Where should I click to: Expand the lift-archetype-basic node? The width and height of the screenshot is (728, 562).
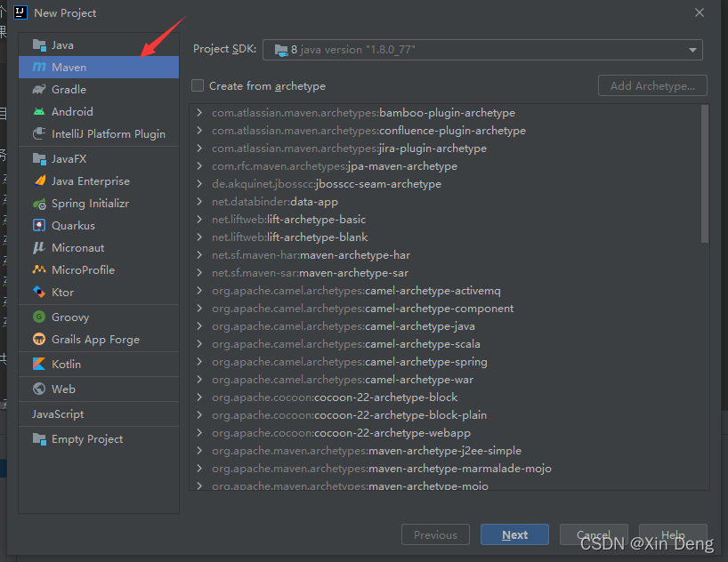(199, 220)
